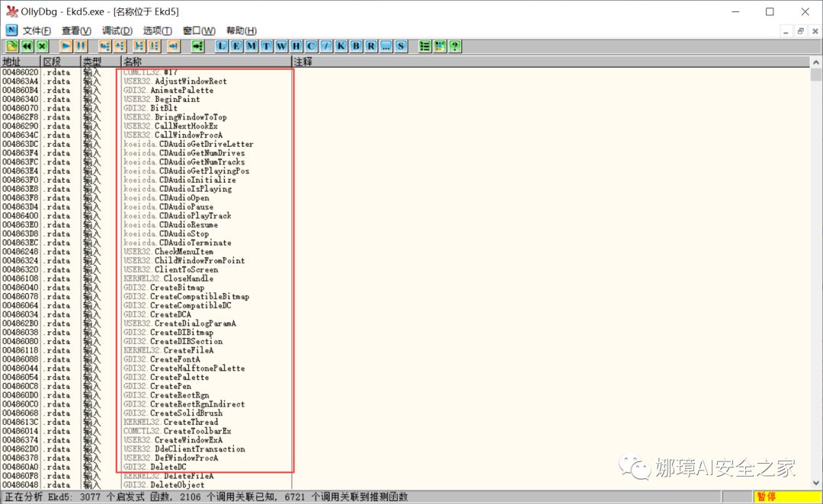This screenshot has height=504, width=823.
Task: Open the Memory map with M button
Action: tap(251, 46)
